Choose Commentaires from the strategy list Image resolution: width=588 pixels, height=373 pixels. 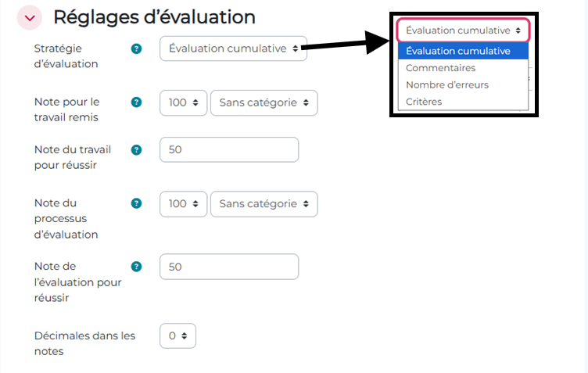point(440,68)
